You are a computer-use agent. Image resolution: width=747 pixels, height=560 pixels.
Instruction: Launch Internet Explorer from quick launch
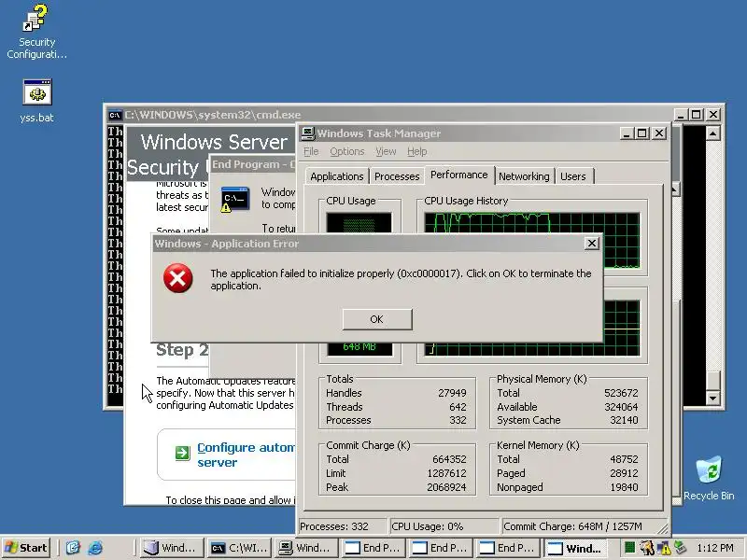(95, 548)
